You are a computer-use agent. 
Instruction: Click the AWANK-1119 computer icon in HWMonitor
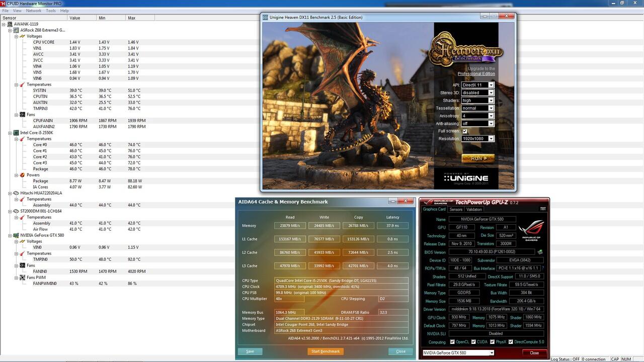10,24
